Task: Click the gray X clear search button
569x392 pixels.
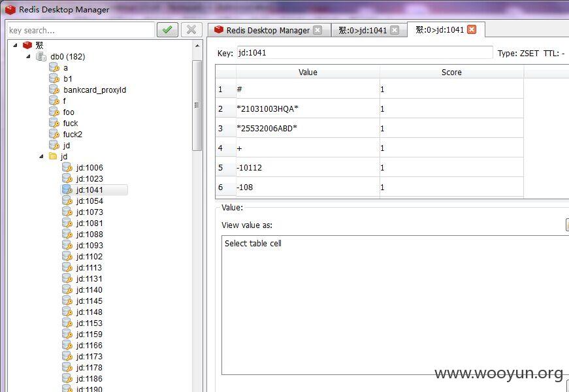Action: tap(191, 30)
